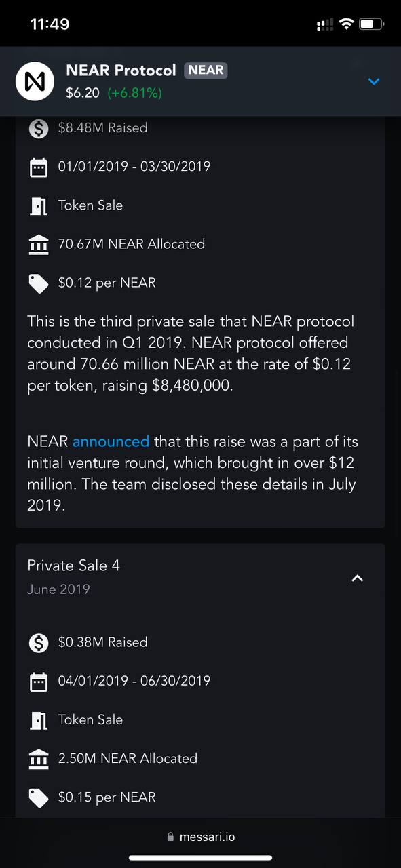The width and height of the screenshot is (401, 868).
Task: Open the blue 'announced' link
Action: click(x=111, y=441)
